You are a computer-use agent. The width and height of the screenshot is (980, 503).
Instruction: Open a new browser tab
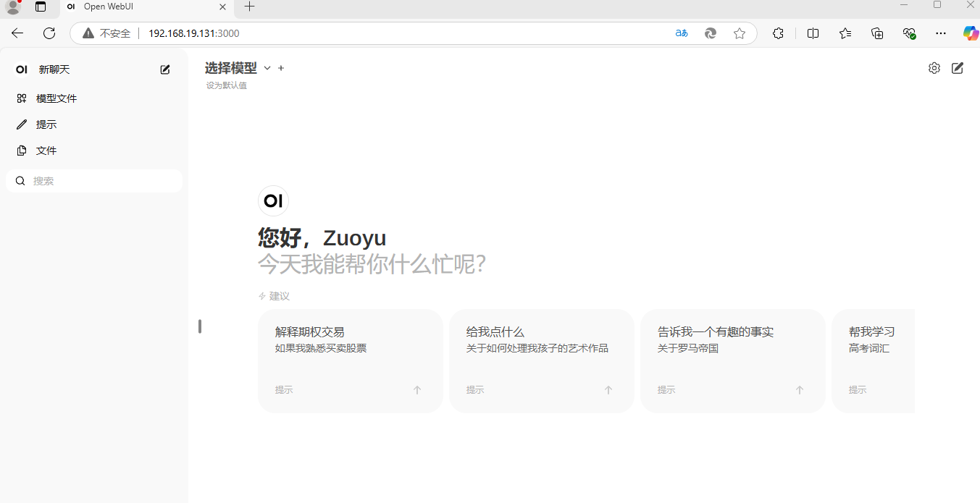[250, 7]
